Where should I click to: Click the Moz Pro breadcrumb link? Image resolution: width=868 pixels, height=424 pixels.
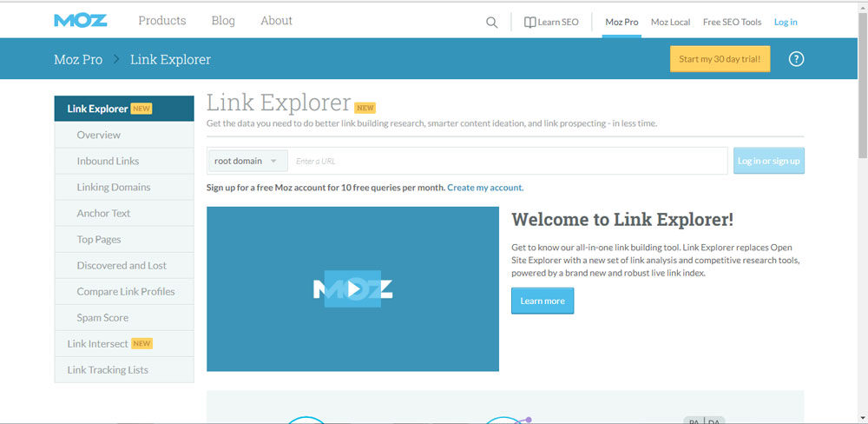78,59
